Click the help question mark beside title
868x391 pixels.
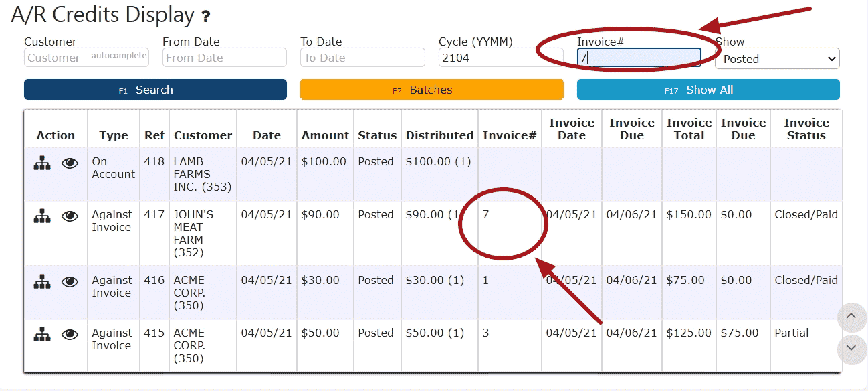[x=207, y=16]
